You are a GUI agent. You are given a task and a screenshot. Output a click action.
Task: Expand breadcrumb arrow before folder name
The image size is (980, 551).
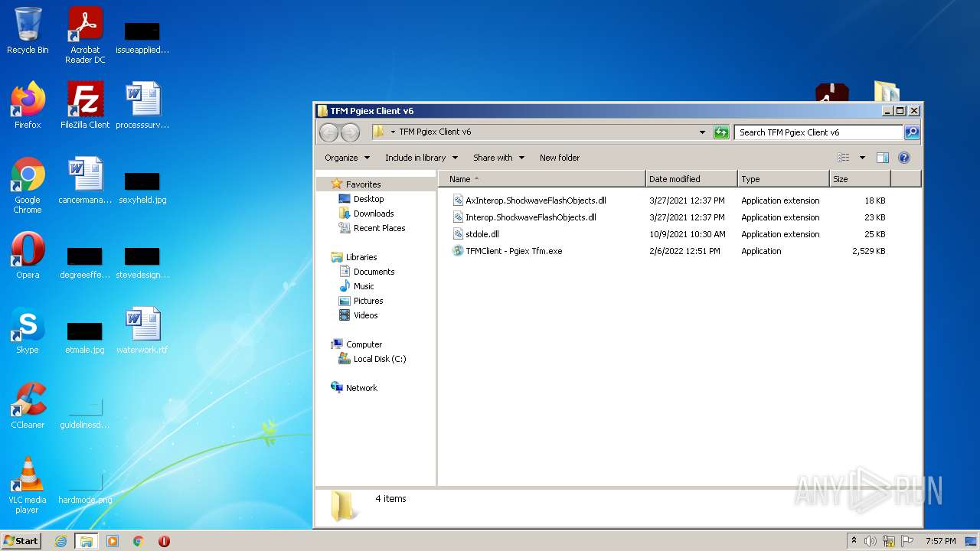click(x=393, y=132)
